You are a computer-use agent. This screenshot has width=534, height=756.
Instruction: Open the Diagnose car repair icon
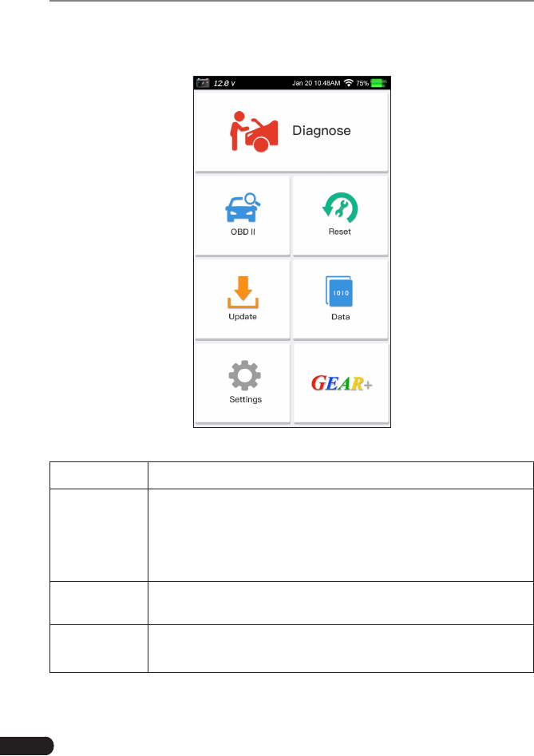(x=254, y=132)
